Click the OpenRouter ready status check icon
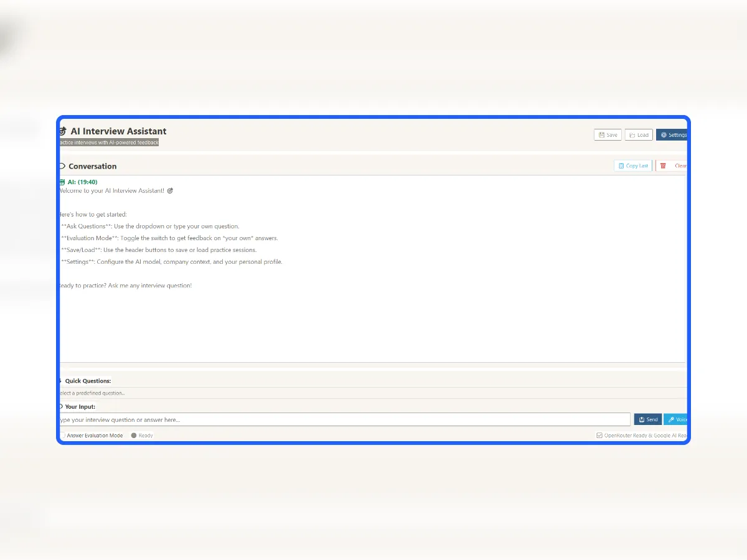 point(599,436)
